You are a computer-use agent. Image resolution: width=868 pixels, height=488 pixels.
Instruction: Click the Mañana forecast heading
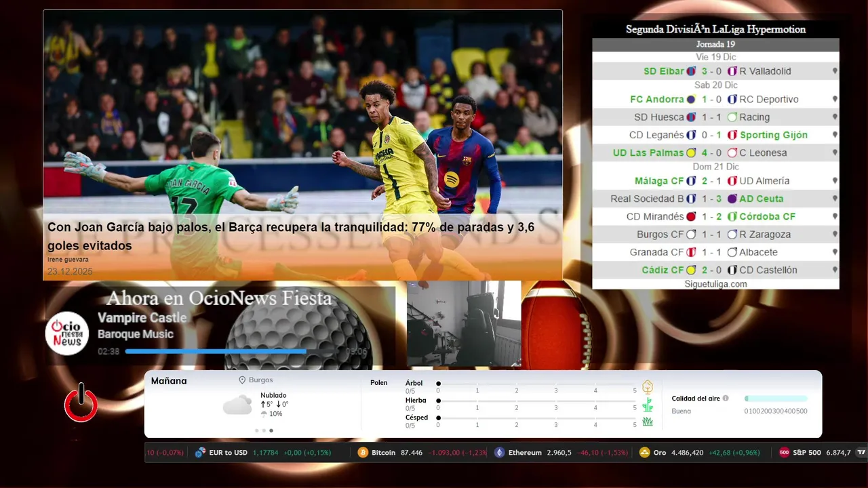tap(169, 381)
